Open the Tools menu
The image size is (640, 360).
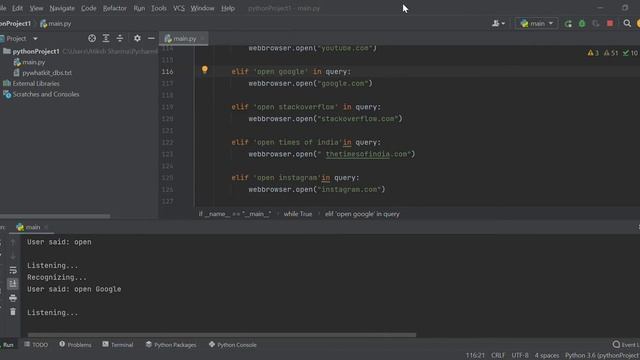pyautogui.click(x=159, y=8)
